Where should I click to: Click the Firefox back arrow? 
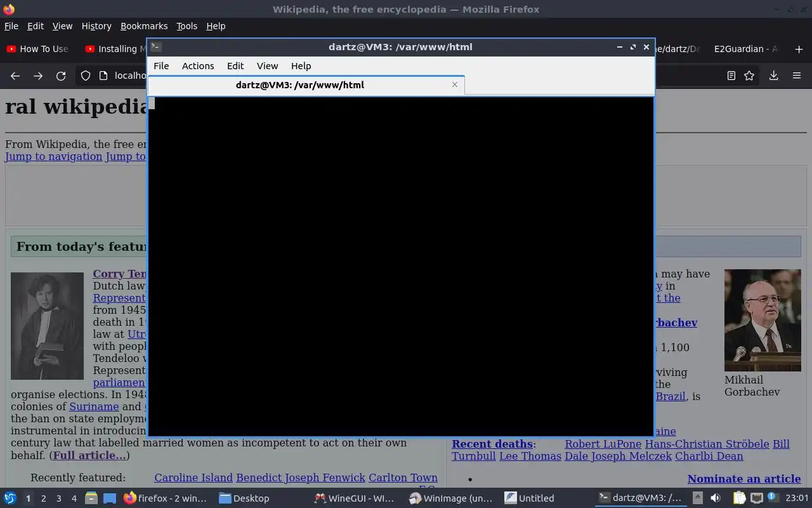(x=15, y=76)
